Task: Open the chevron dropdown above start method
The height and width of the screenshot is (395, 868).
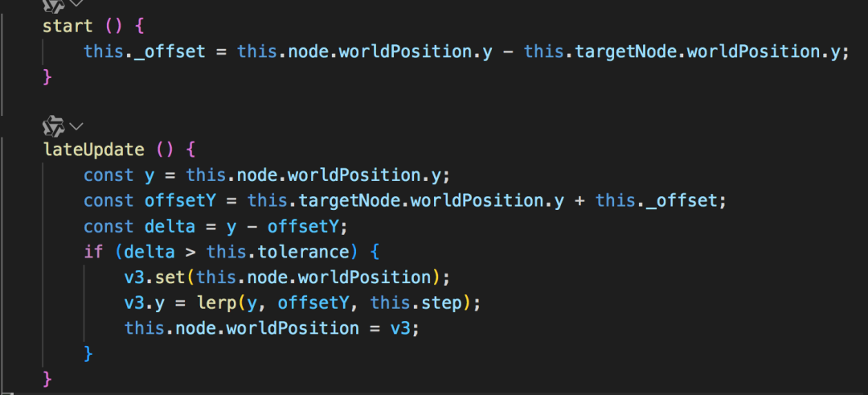Action: 76,2
